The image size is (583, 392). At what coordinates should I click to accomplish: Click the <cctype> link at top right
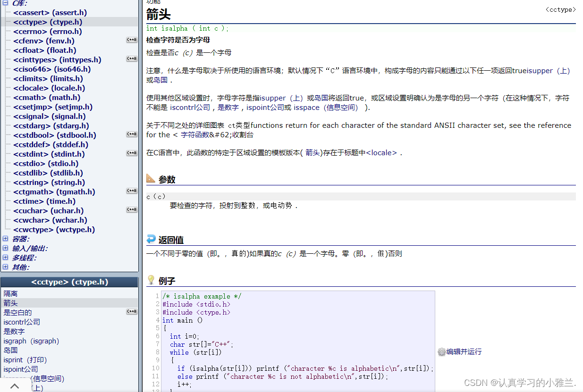coord(560,9)
